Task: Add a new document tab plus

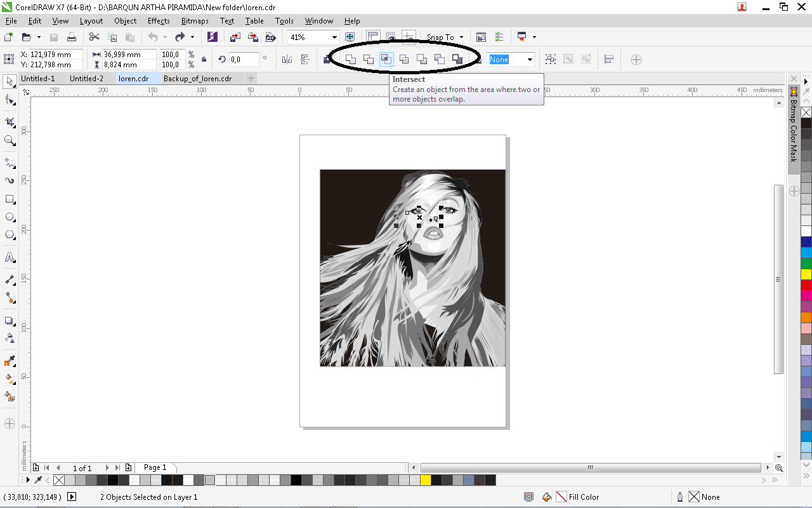Action: 251,79
